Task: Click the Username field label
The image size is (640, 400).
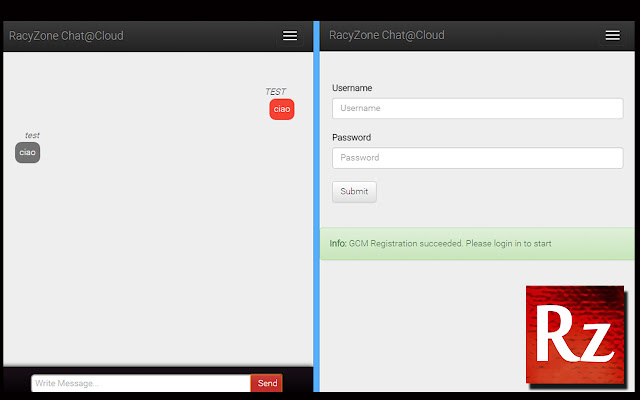Action: pos(352,88)
